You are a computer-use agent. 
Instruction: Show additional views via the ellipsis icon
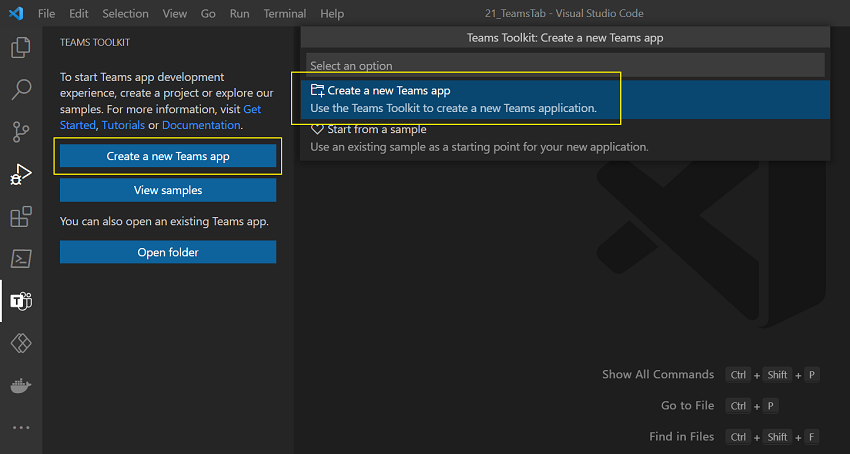21,427
